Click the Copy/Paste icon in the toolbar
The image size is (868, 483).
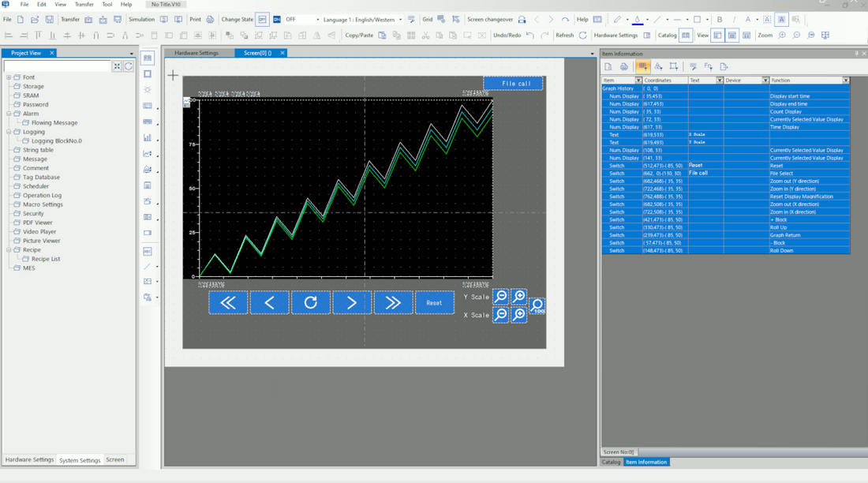coord(383,36)
